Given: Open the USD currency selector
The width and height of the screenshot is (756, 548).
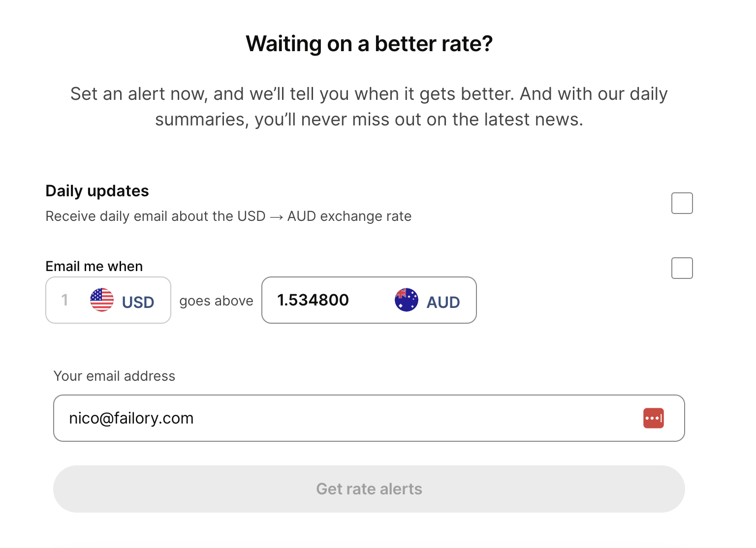Looking at the screenshot, I should point(123,301).
